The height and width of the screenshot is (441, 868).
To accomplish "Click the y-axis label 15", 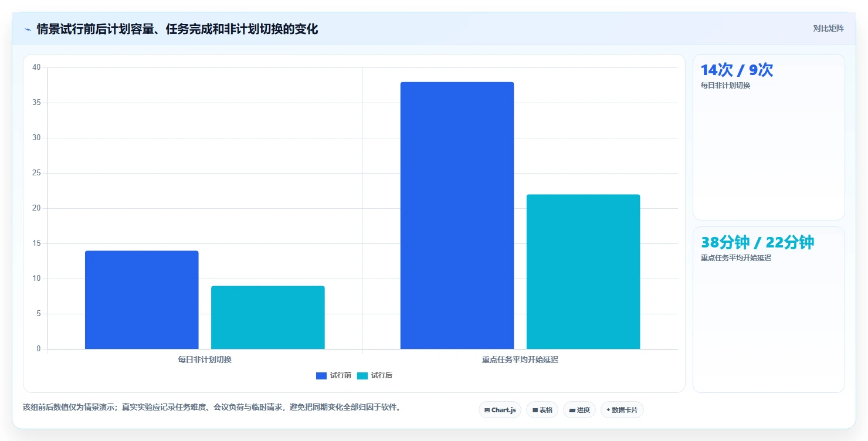I will pyautogui.click(x=36, y=243).
